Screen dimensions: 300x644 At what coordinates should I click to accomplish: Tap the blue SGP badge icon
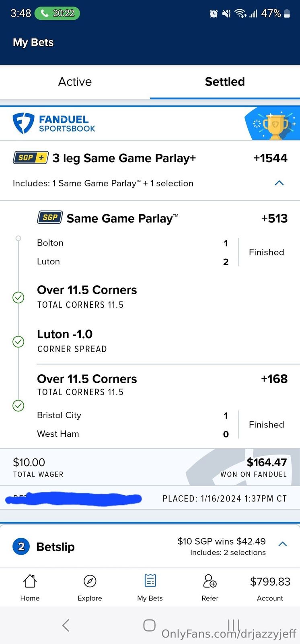[x=50, y=218]
